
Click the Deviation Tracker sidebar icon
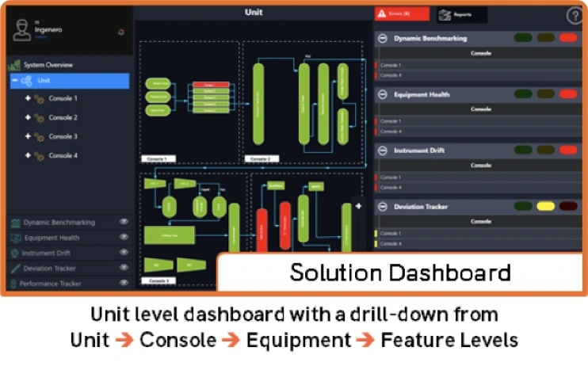[15, 268]
